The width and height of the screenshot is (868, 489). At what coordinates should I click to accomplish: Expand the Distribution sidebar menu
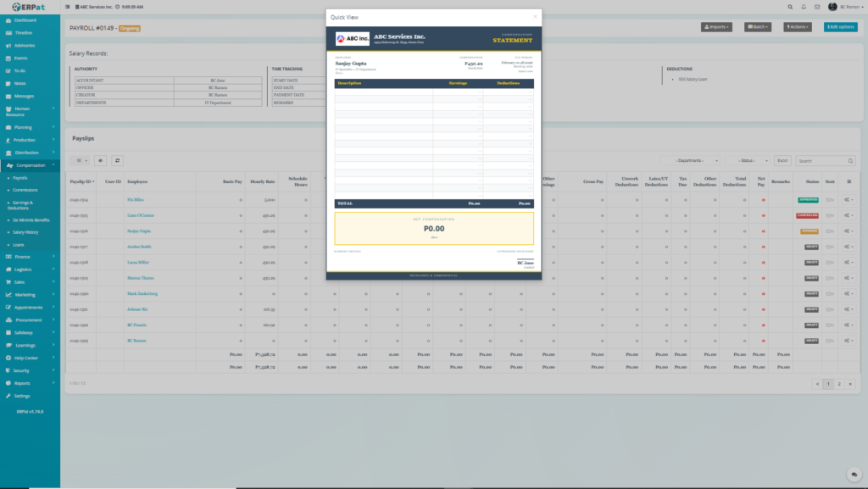coord(30,153)
